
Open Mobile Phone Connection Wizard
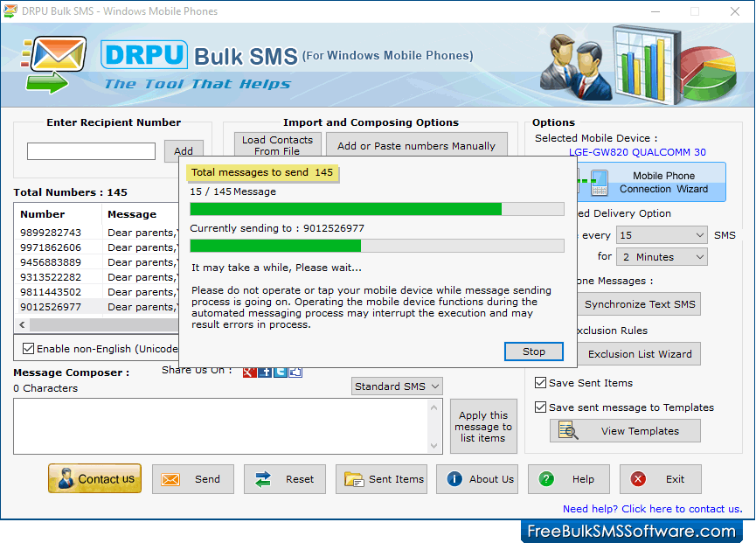(651, 182)
